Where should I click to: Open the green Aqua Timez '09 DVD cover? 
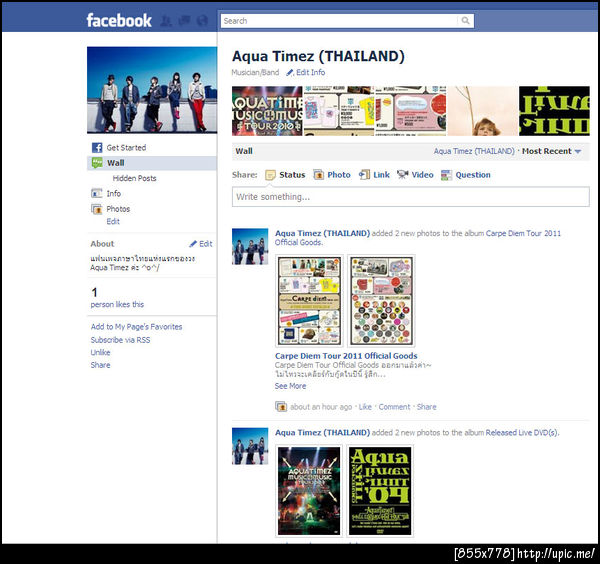pos(380,491)
